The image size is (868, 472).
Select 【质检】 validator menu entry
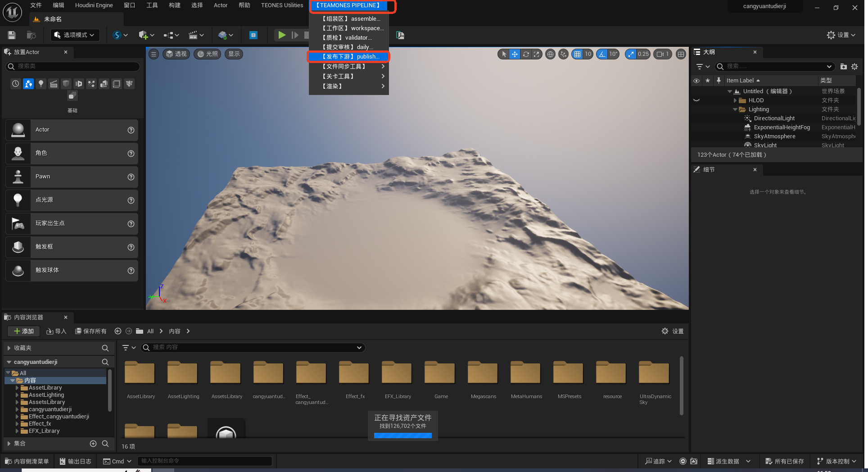347,37
